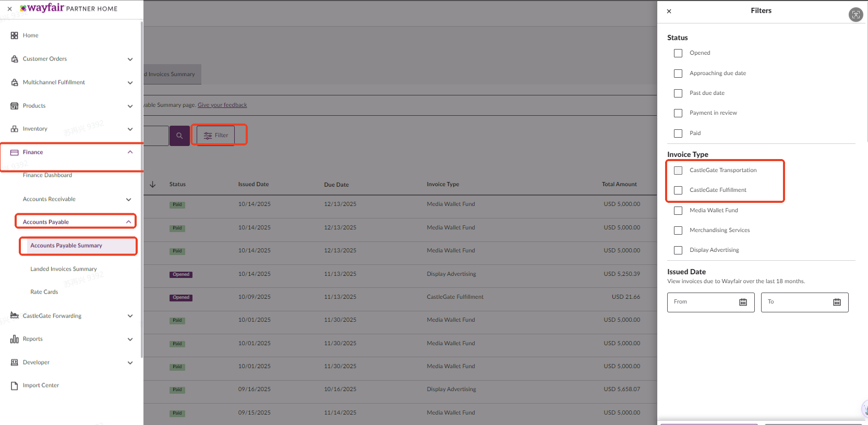
Task: Click the Products storefront icon
Action: pyautogui.click(x=14, y=106)
